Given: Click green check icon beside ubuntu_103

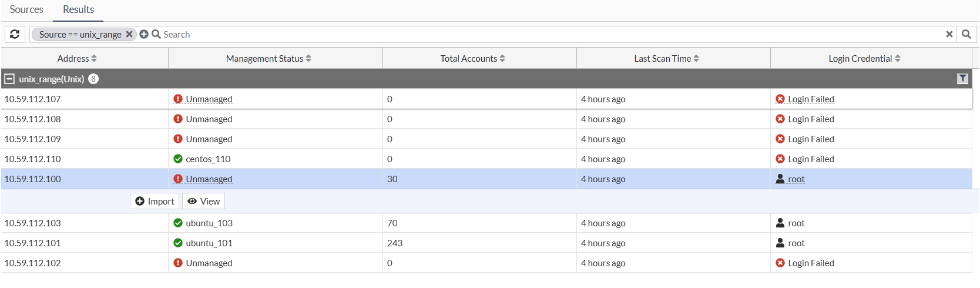Looking at the screenshot, I should tap(178, 223).
